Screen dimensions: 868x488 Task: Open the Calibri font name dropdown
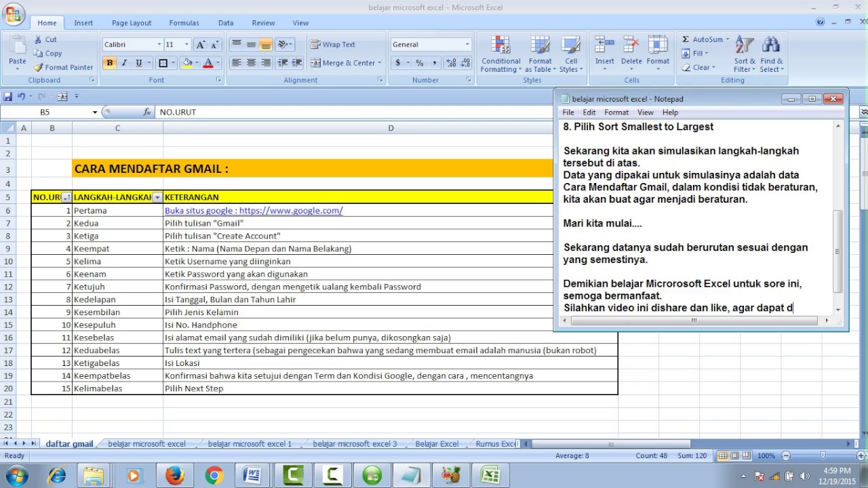click(159, 45)
